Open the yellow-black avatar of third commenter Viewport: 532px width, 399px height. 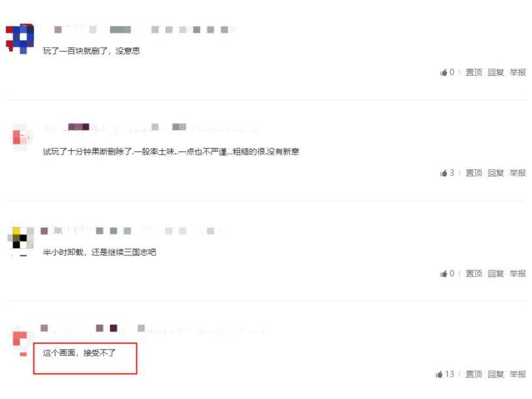(21, 239)
